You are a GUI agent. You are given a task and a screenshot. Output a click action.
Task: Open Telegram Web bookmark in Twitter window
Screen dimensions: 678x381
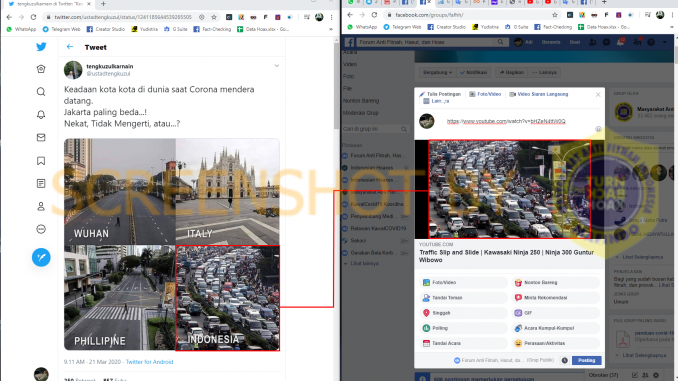point(61,29)
